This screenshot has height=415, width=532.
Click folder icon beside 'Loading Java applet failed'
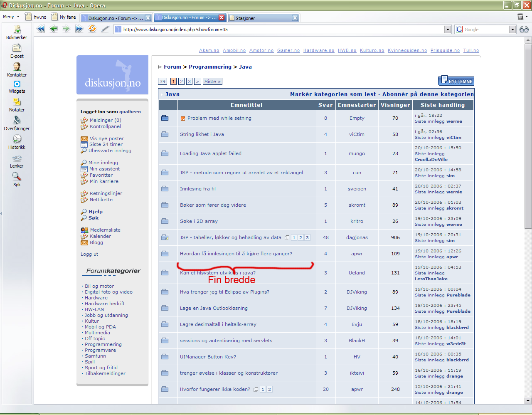tap(165, 153)
